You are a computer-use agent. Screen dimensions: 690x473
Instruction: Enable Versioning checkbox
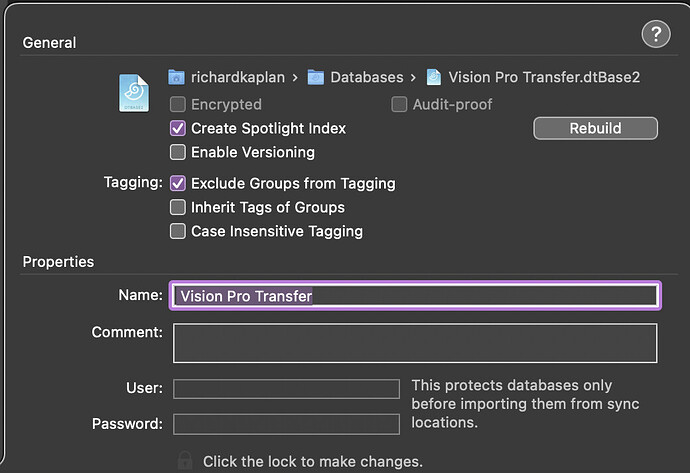[178, 152]
